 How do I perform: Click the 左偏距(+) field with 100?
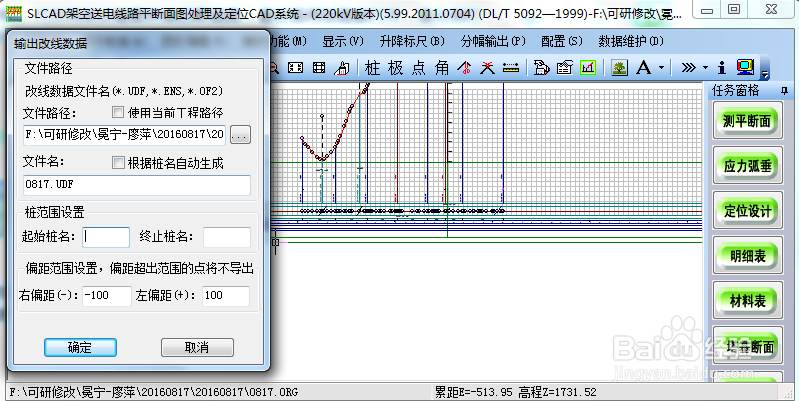[x=226, y=296]
